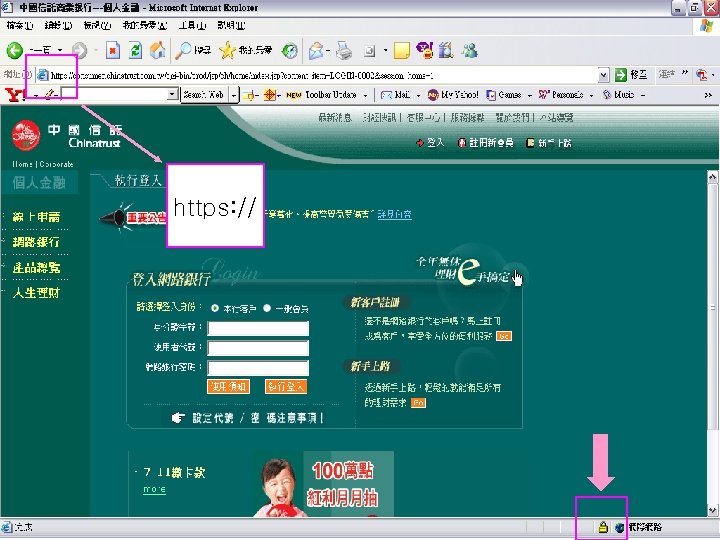
Task: Click the Yahoo toolbar pencil icon
Action: click(x=51, y=95)
